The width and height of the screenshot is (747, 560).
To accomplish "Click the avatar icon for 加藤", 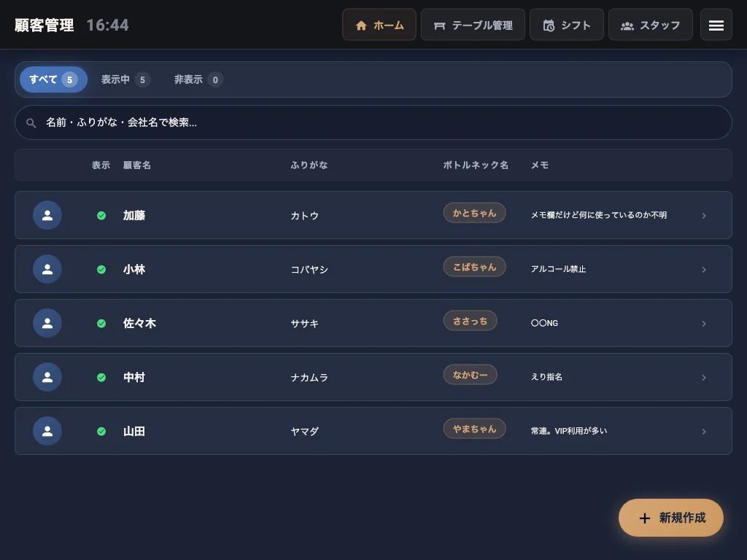I will point(47,215).
